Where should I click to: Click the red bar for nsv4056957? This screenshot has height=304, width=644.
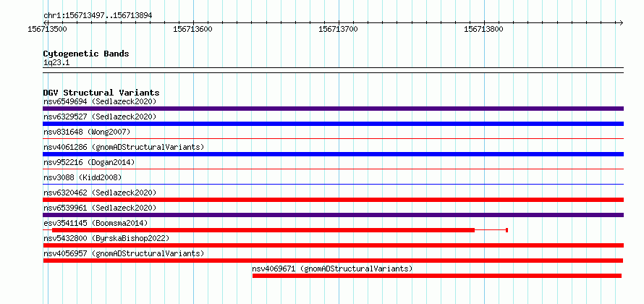[333, 261]
